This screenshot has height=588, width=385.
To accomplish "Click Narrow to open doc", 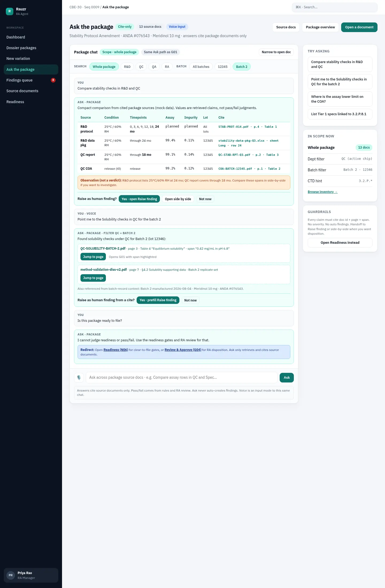I will [276, 52].
